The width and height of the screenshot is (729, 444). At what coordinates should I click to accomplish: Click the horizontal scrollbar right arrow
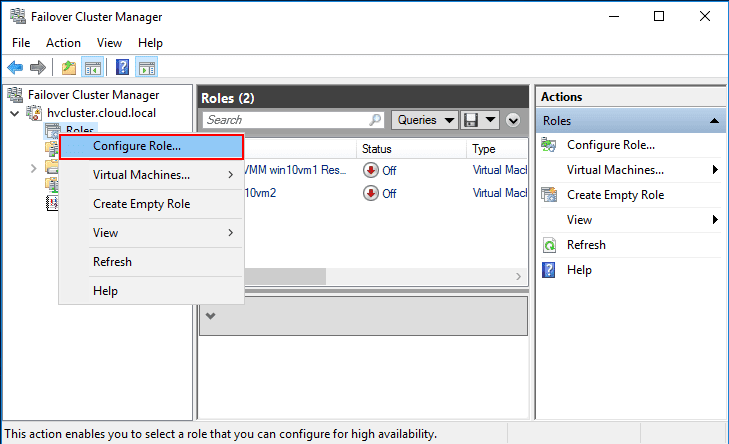pos(519,276)
